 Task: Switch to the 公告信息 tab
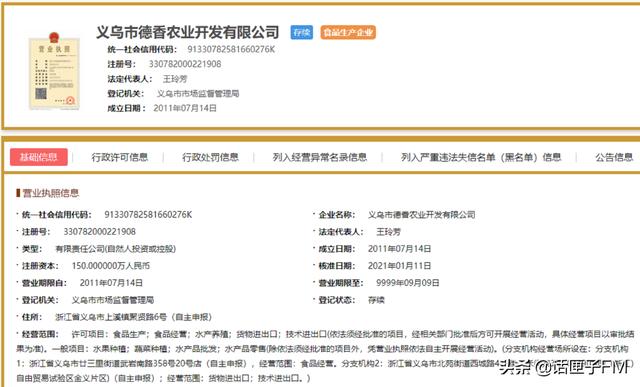(x=614, y=157)
